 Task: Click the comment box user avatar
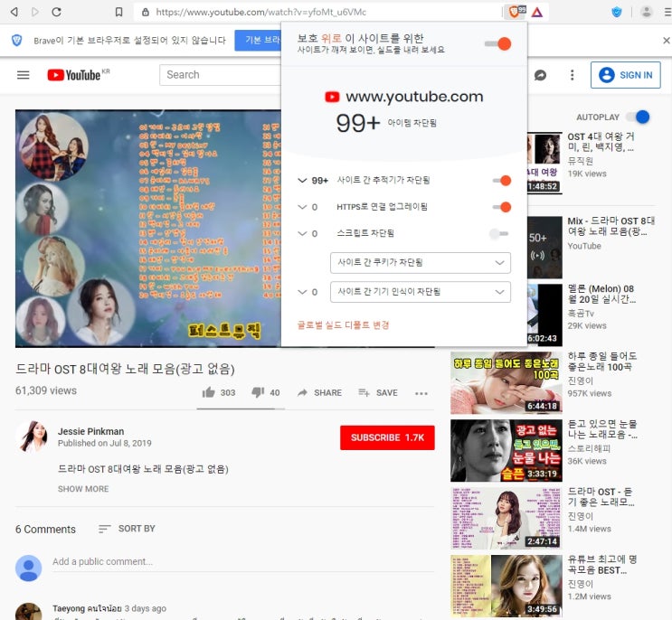click(x=29, y=568)
